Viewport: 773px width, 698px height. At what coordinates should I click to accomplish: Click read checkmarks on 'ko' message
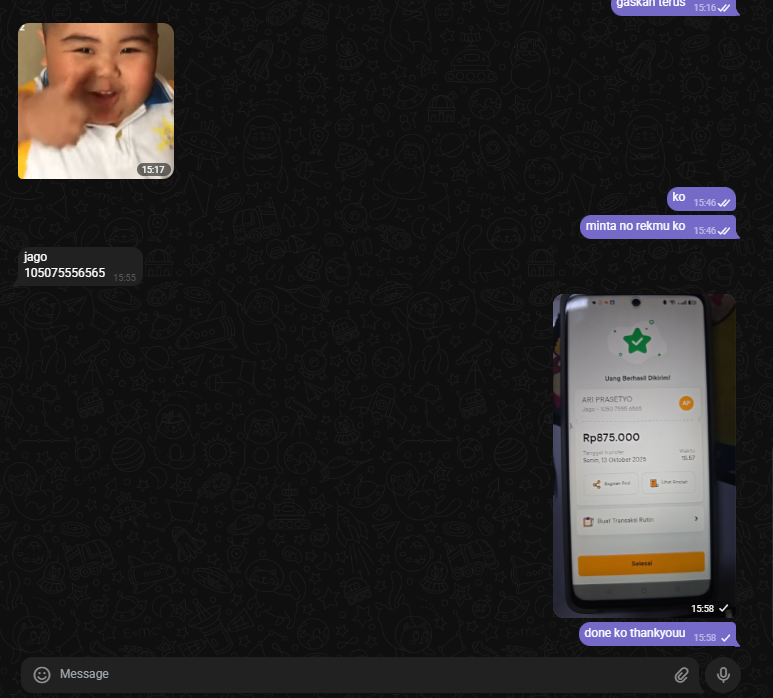click(x=724, y=203)
